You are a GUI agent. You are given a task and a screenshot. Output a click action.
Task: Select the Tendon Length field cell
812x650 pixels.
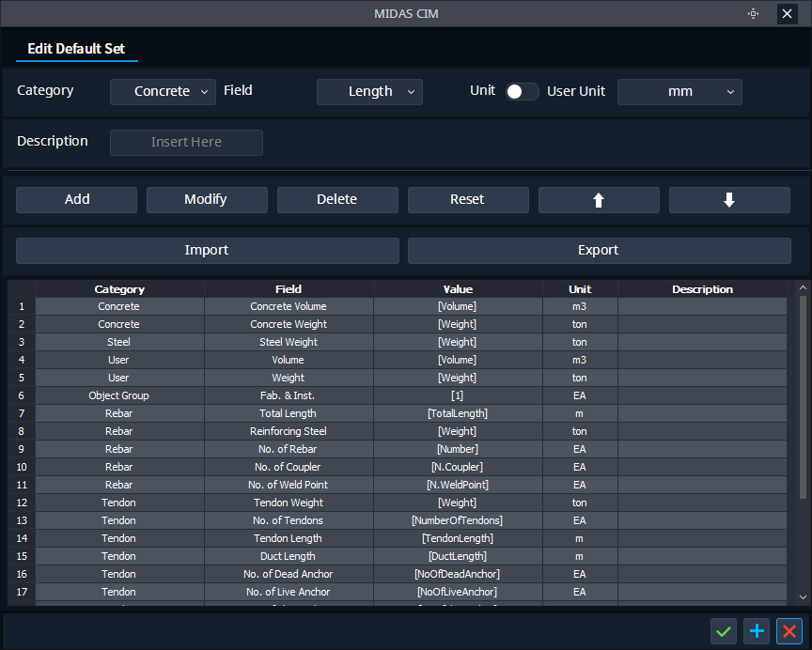(289, 539)
